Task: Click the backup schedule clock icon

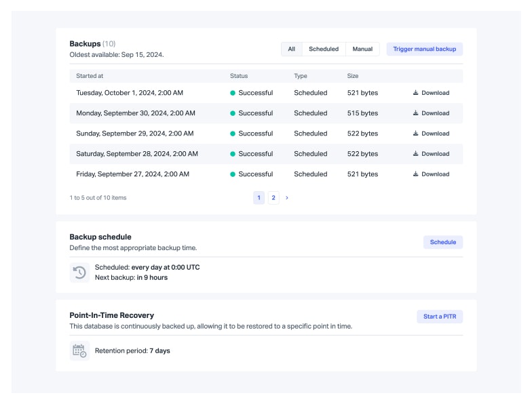Action: tap(79, 272)
